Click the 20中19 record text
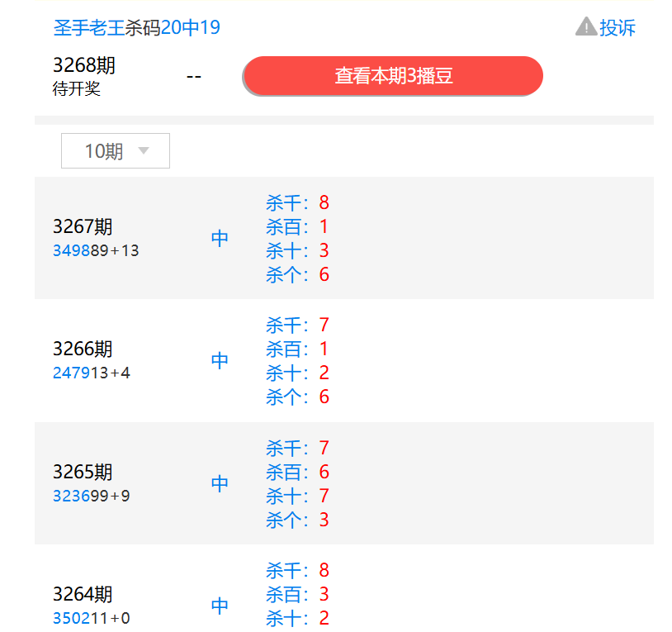Viewport: 672px width, 632px height. pos(190,27)
